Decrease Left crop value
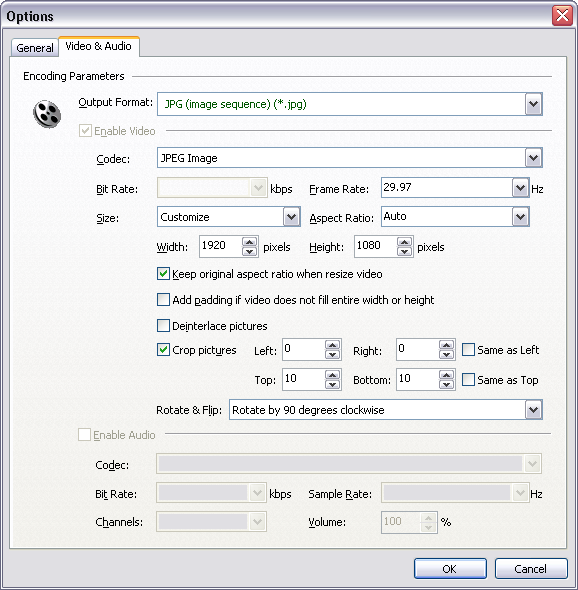This screenshot has height=590, width=578. tap(333, 354)
